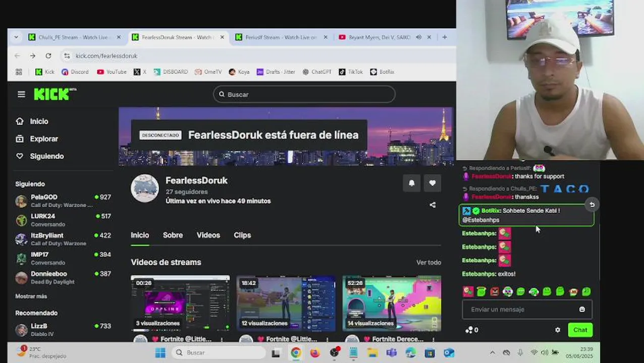Go to Inicio in Kick sidebar
Image resolution: width=644 pixels, height=363 pixels.
coord(32,122)
